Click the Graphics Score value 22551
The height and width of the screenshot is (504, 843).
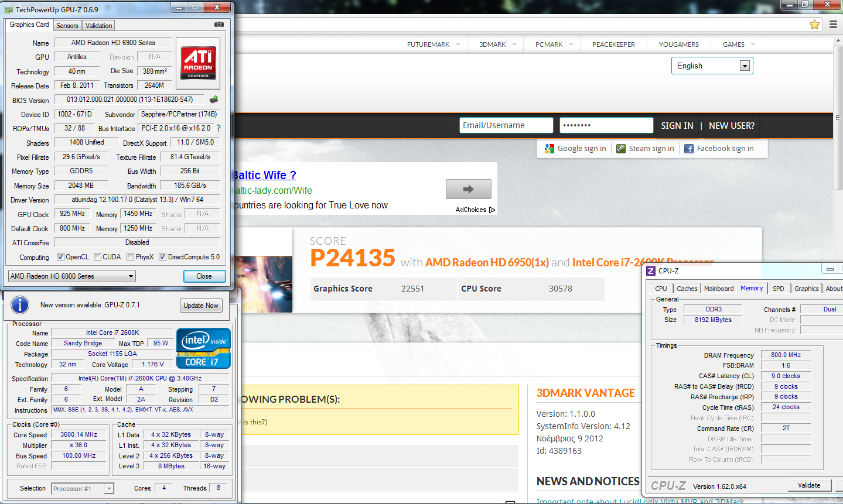[413, 289]
